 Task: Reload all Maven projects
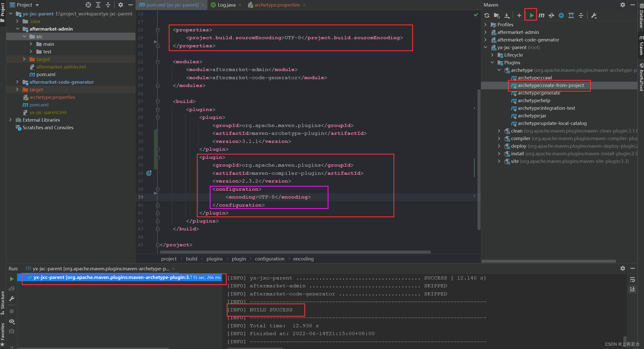pyautogui.click(x=487, y=15)
